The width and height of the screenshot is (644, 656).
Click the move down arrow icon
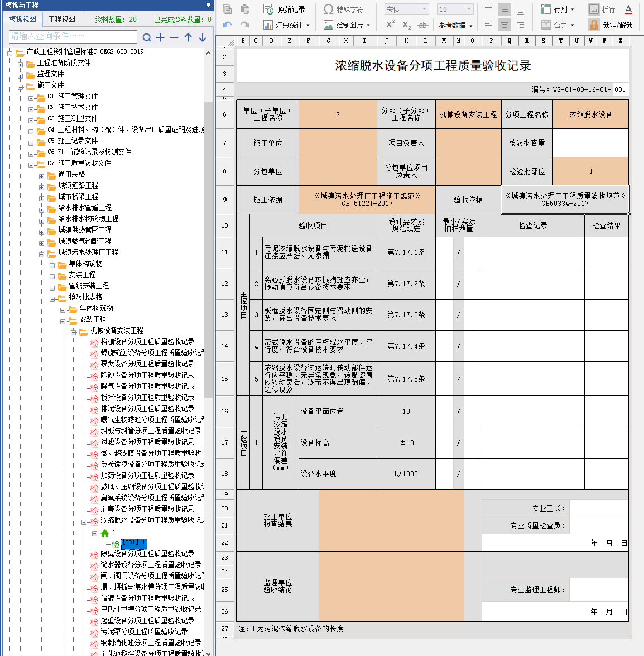(203, 37)
